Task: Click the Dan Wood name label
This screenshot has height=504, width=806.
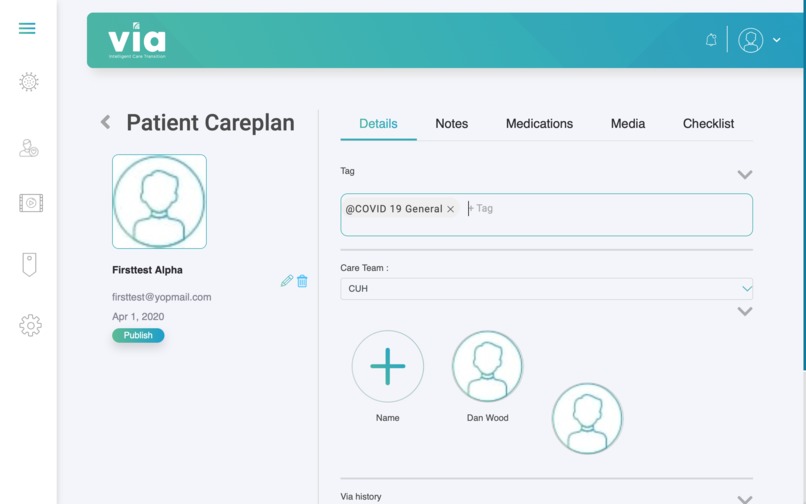Action: [487, 418]
